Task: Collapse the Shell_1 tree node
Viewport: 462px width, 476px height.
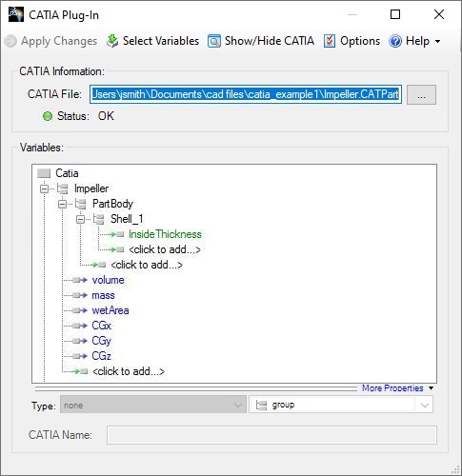Action: [81, 219]
